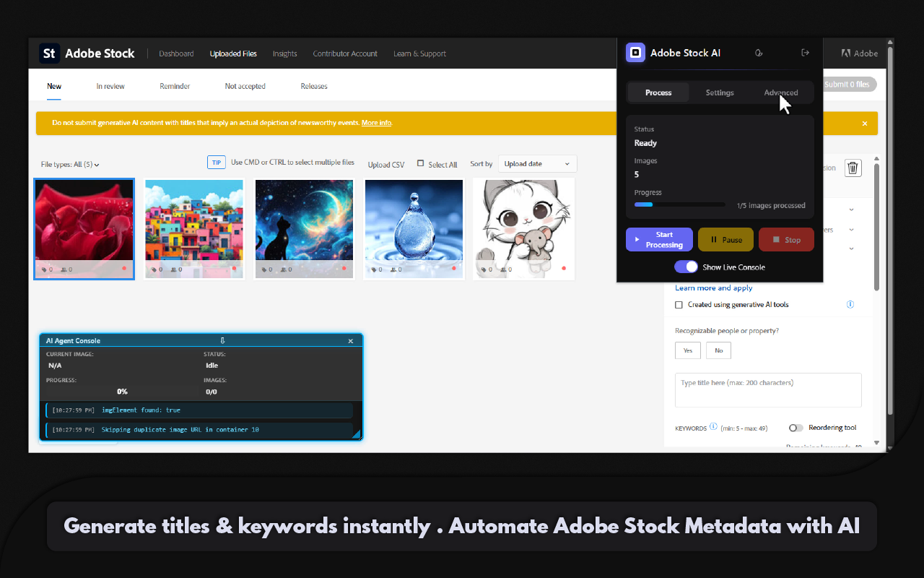This screenshot has height=578, width=924.
Task: Click the Pause button
Action: (726, 240)
